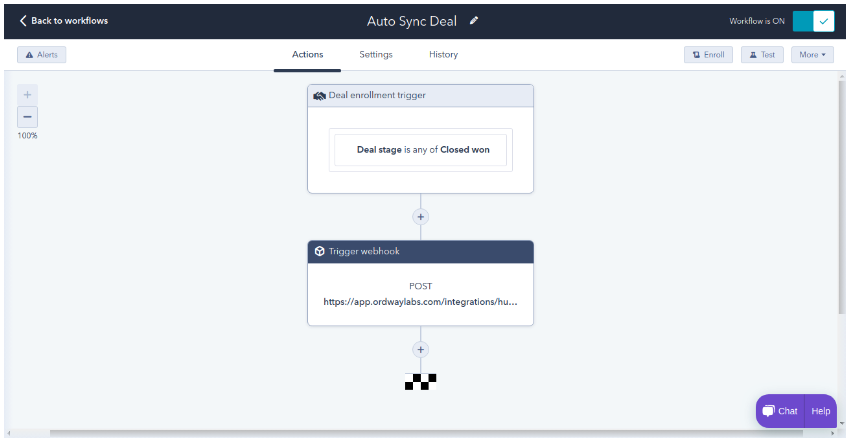Open the Chat widget
This screenshot has width=853, height=446.
pos(780,411)
